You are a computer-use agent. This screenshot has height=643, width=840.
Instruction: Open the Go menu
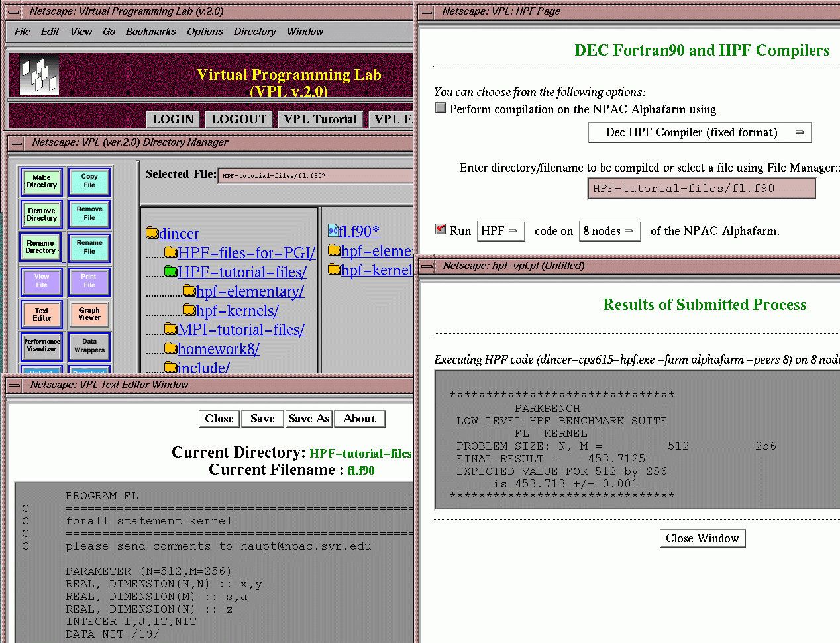(109, 32)
